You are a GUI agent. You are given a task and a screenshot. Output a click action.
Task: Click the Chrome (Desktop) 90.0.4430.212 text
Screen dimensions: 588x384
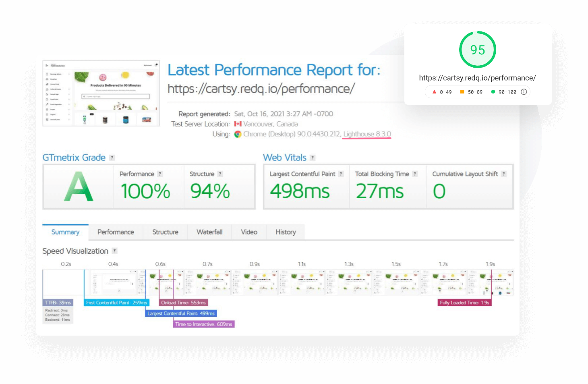coord(292,134)
